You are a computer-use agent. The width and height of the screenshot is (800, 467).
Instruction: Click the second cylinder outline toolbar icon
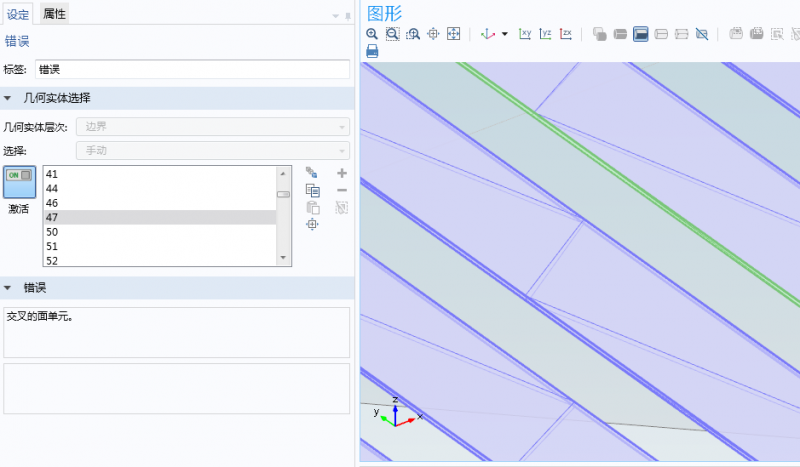[682, 34]
